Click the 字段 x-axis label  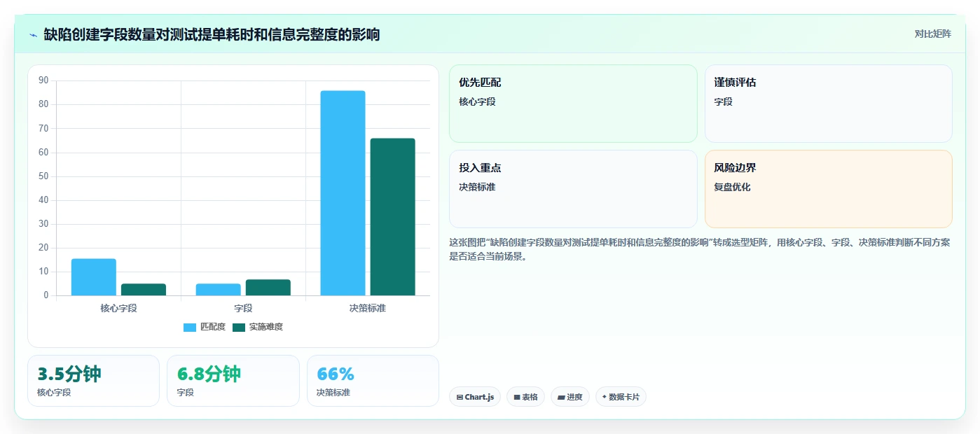click(x=243, y=308)
